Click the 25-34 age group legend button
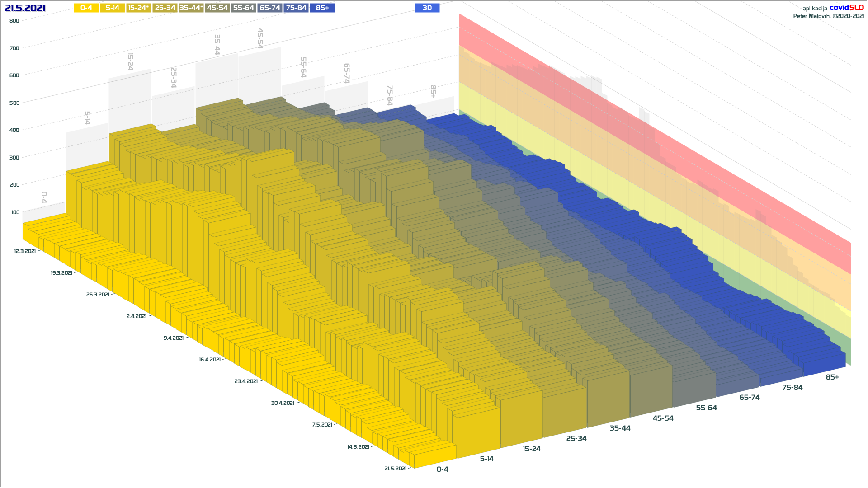This screenshot has height=488, width=868. click(165, 8)
